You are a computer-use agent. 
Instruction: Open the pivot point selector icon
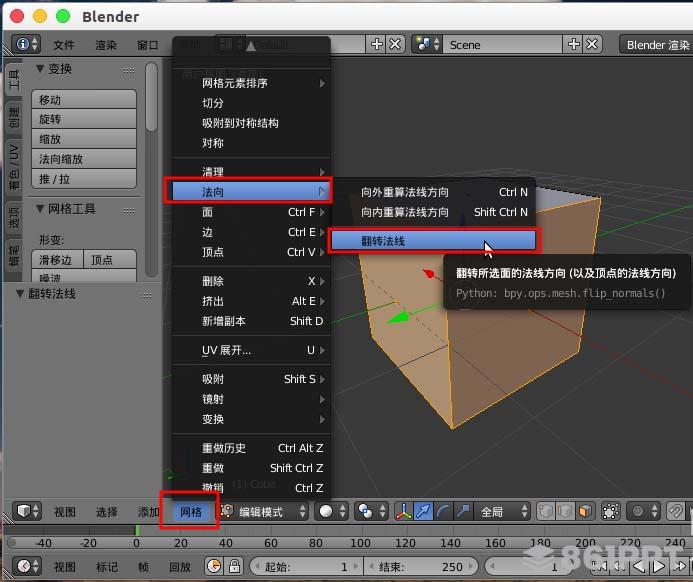pos(372,512)
